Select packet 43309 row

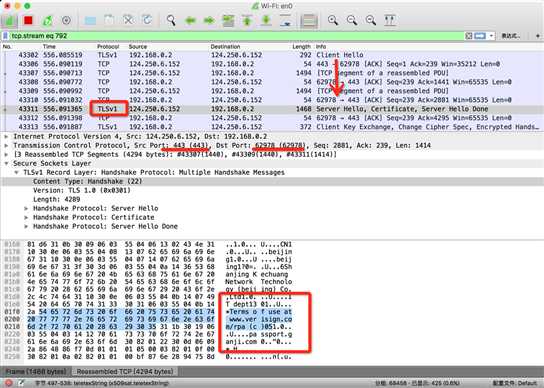tap(272, 91)
